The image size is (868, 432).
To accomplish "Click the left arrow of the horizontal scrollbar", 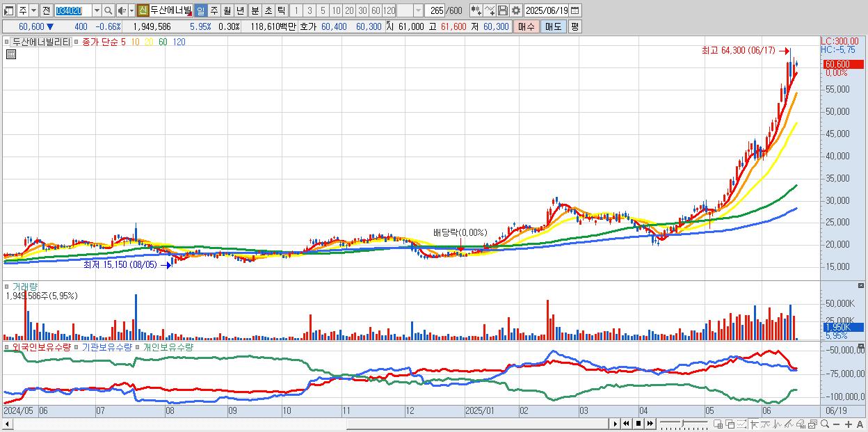I will click(x=8, y=424).
